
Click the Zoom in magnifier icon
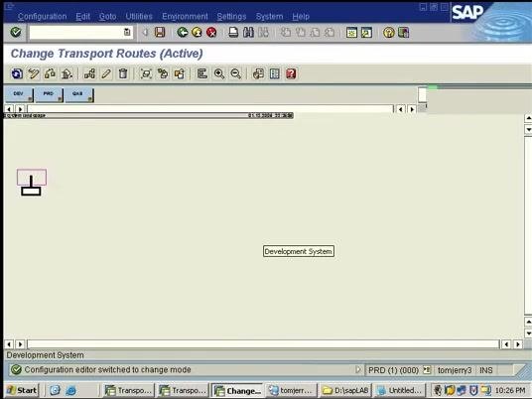219,73
